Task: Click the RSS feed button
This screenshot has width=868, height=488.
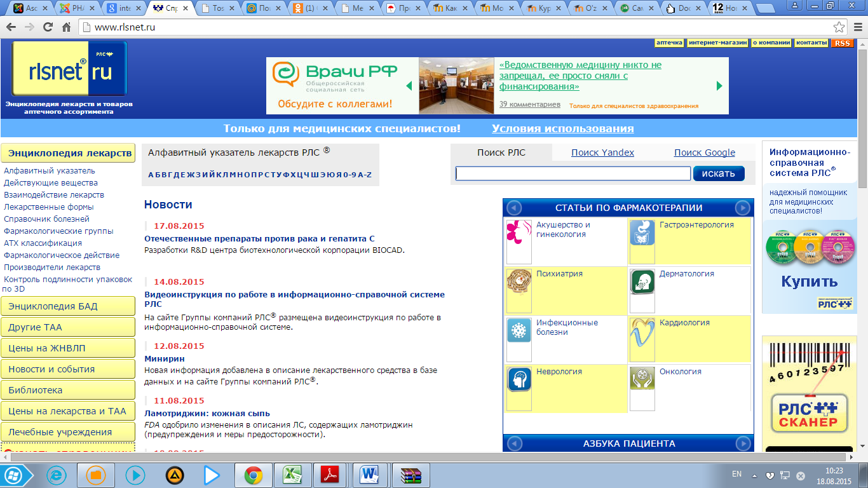Action: tap(843, 43)
